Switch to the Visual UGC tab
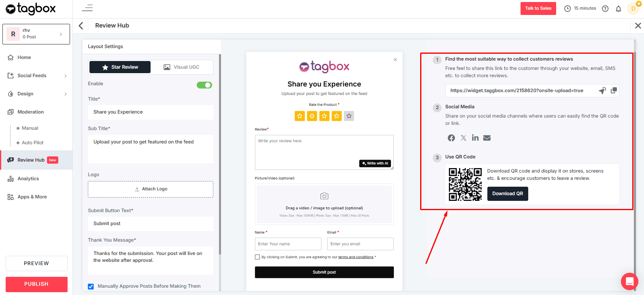The height and width of the screenshot is (295, 644). (x=181, y=67)
